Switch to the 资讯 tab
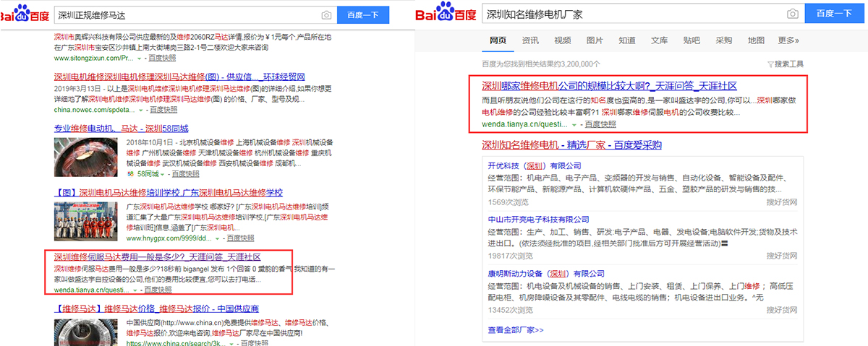This screenshot has height=346, width=868. pos(529,40)
